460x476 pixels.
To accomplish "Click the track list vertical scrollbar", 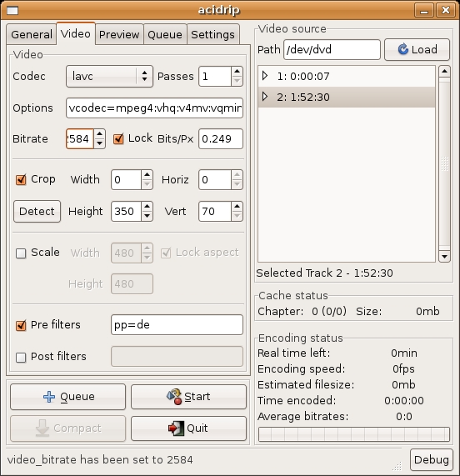I will (x=444, y=164).
